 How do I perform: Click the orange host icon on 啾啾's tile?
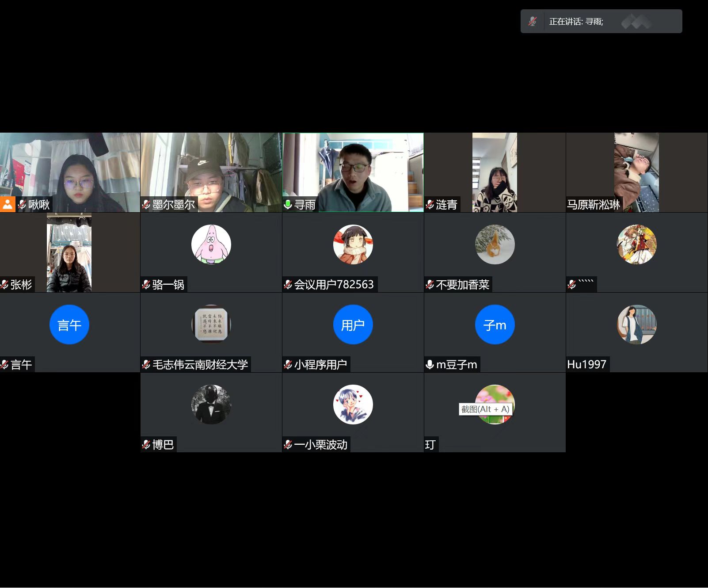[8, 205]
